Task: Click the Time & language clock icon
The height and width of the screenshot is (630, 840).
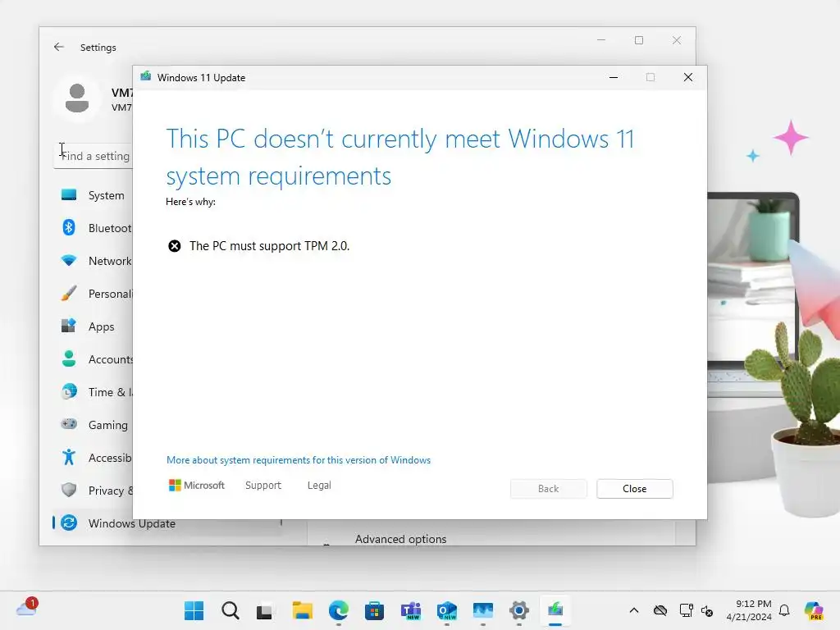Action: [69, 391]
